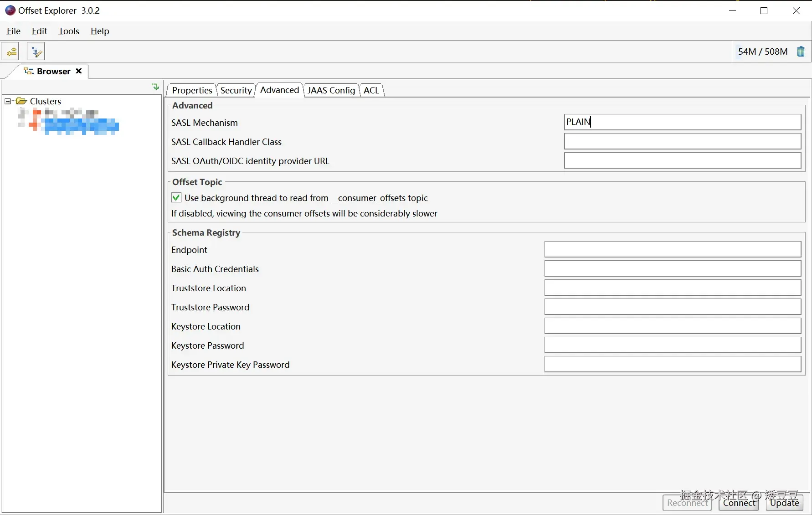Open the File menu
The height and width of the screenshot is (515, 812).
tap(14, 31)
